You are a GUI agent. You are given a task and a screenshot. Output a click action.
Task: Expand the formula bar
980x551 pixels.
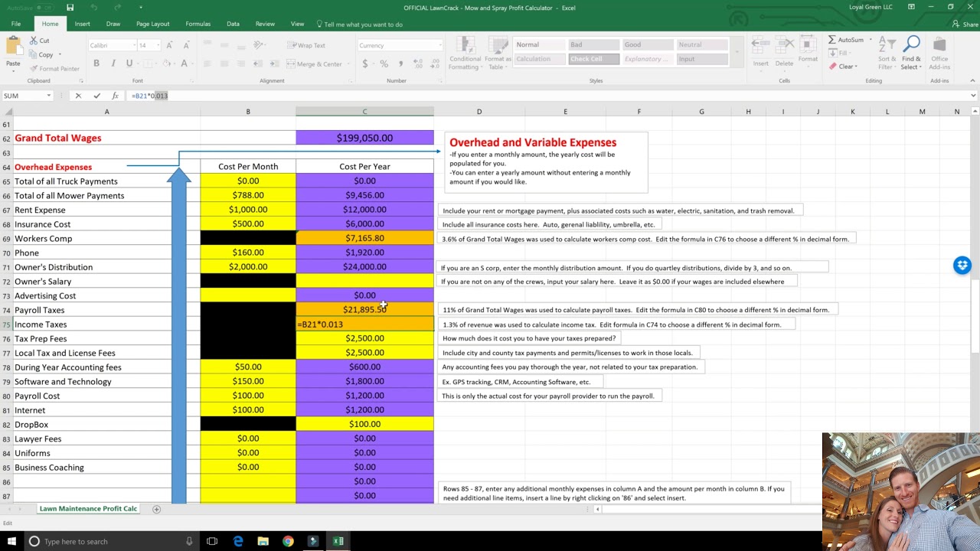pyautogui.click(x=973, y=96)
